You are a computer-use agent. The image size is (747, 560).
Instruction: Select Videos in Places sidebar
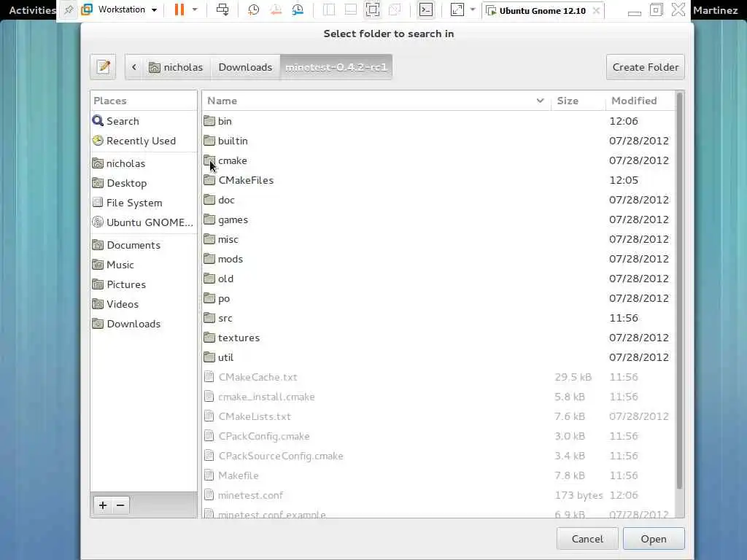point(144,304)
